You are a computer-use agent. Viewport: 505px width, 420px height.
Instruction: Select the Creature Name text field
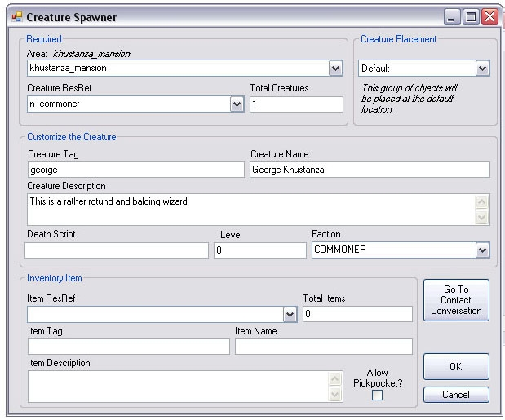coord(370,170)
